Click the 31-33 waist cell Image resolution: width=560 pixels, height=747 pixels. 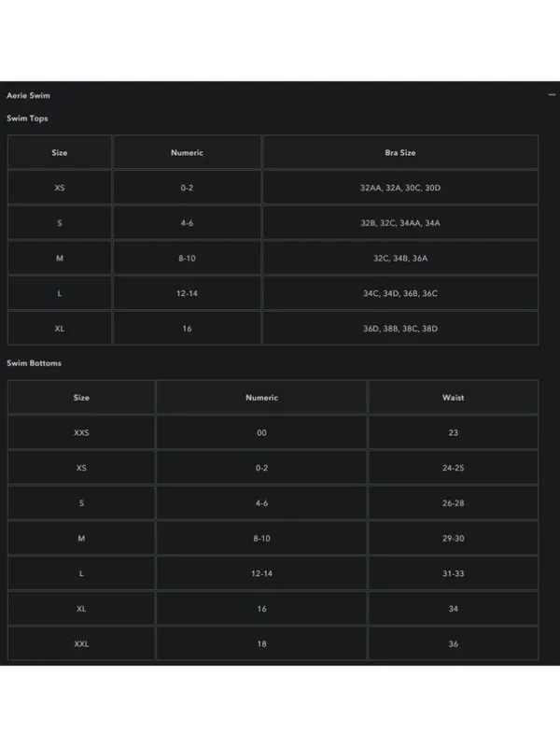click(x=454, y=573)
